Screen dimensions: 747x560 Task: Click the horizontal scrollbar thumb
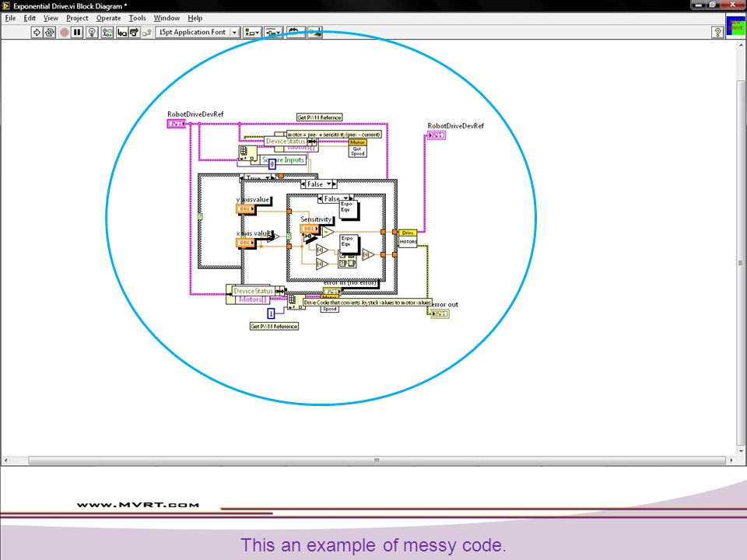(x=377, y=460)
